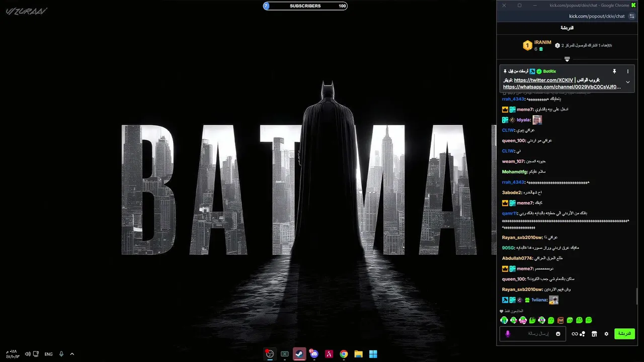Screen dimensions: 644x362
Task: Click the purple microphone icon in chat input
Action: 508,334
